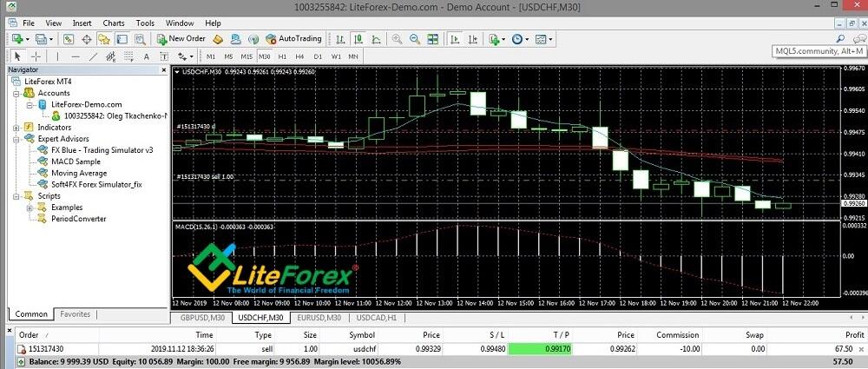
Task: Open the Insert menu
Action: pos(82,23)
